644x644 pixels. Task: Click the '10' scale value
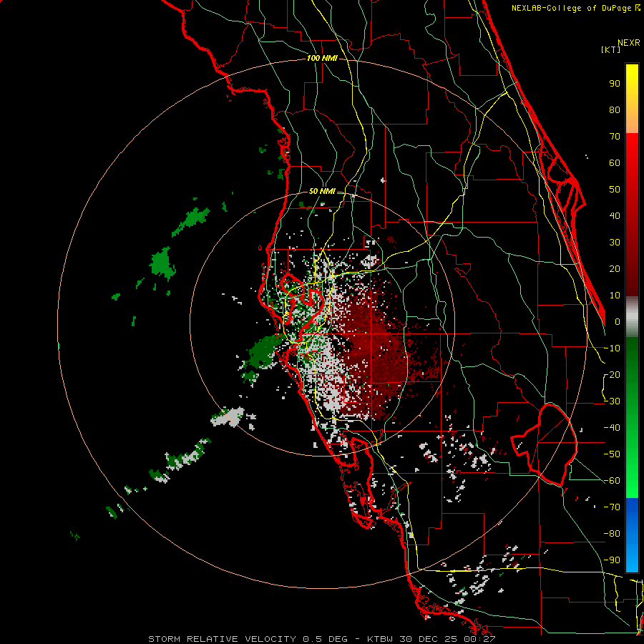[615, 296]
